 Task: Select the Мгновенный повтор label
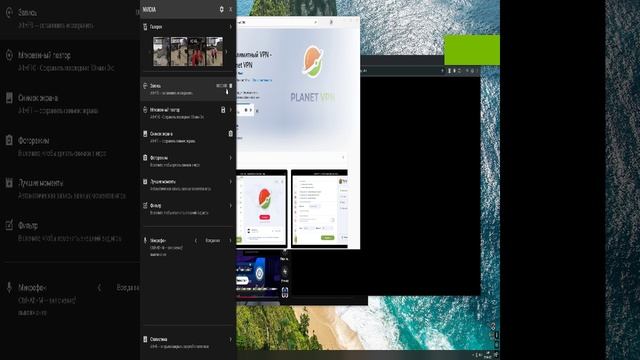(x=164, y=110)
